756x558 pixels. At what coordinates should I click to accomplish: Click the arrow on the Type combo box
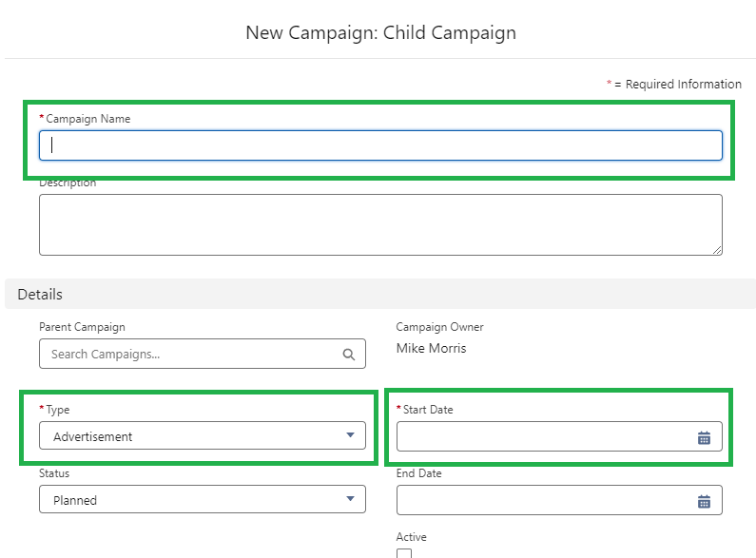pyautogui.click(x=350, y=436)
